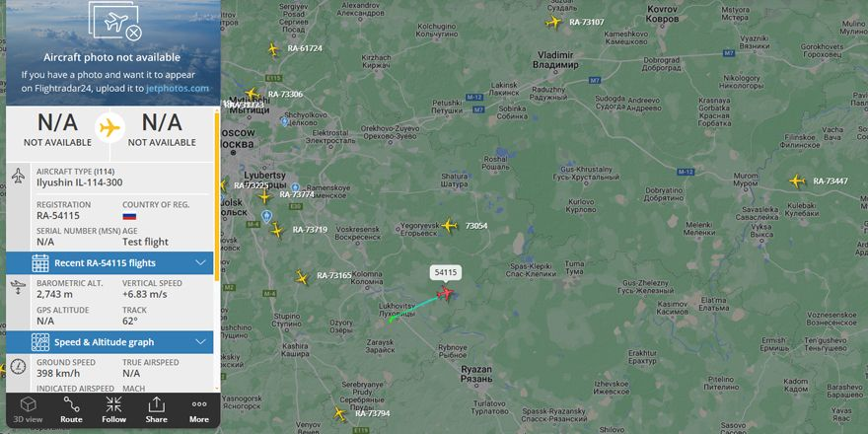Open the More menu
The height and width of the screenshot is (434, 868).
pos(199,410)
